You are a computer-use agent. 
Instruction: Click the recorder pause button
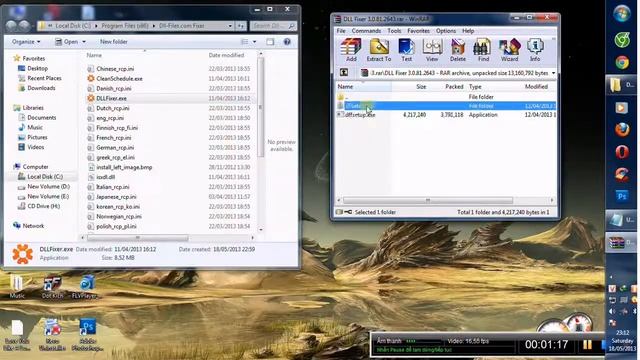pos(587,345)
